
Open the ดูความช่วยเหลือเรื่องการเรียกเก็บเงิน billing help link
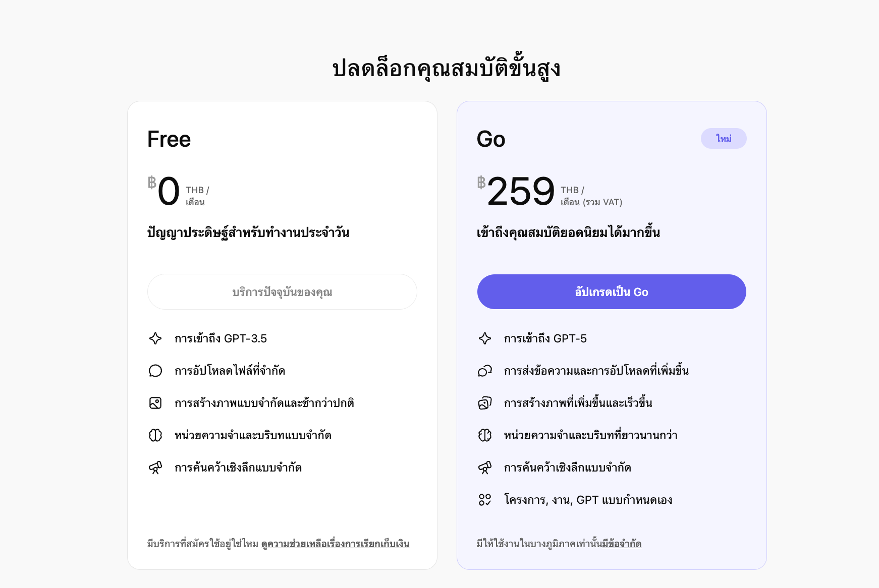coord(335,544)
